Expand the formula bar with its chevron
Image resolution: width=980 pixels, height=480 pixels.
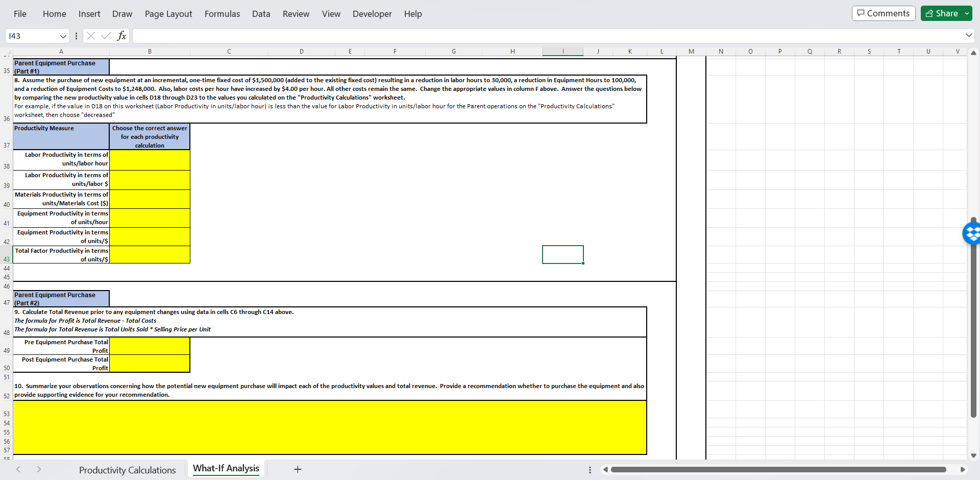click(x=968, y=36)
